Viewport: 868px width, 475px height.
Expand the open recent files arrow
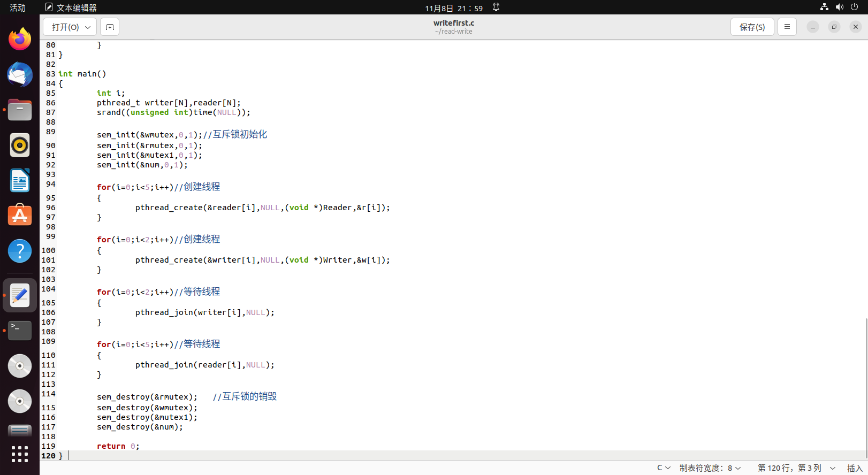88,27
